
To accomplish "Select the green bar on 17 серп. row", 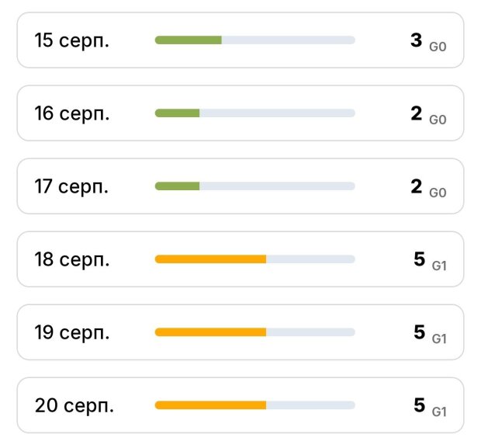I will click(178, 186).
